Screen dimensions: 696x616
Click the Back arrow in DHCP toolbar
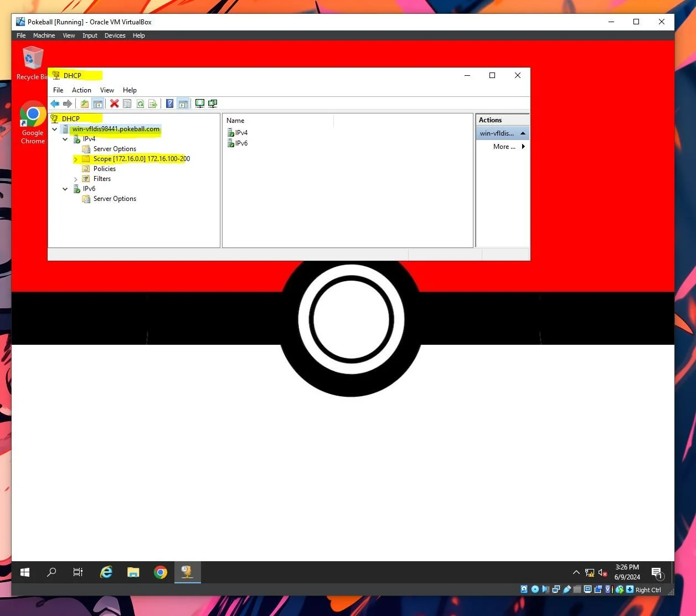55,103
